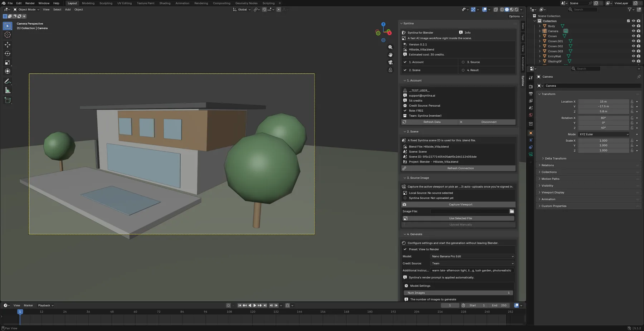Click the Num Images slider field
Screen dimensions: 644x331
[x=459, y=293]
